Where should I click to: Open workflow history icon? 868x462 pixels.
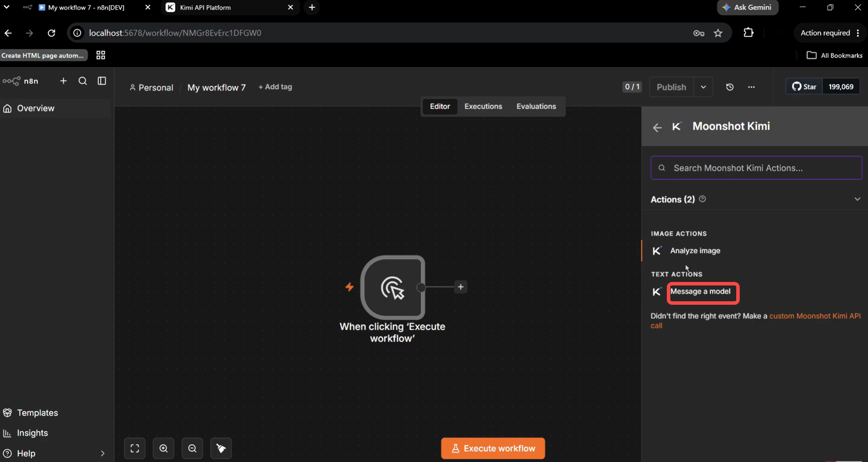pos(730,87)
